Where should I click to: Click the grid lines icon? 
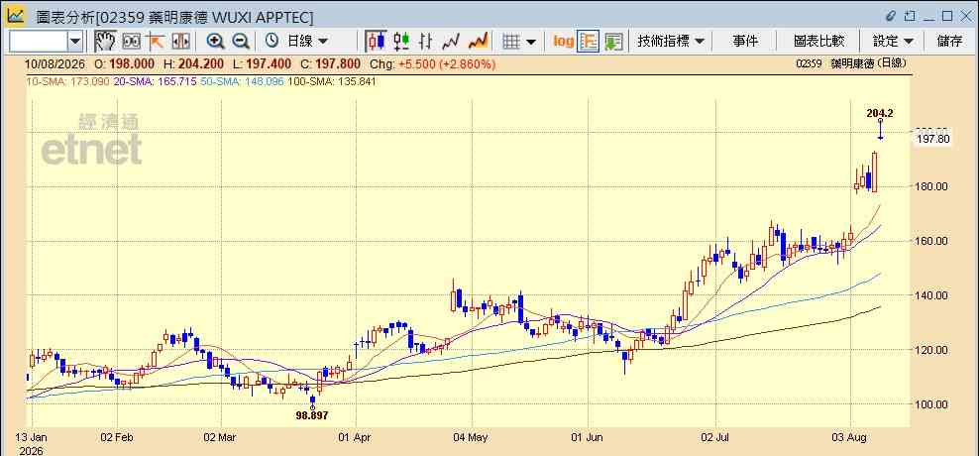[511, 42]
